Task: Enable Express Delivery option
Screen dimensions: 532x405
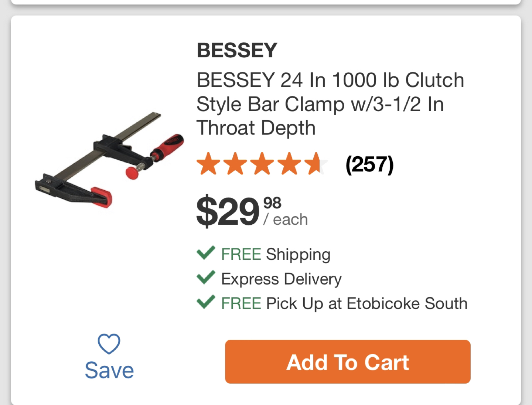Action: click(x=281, y=279)
